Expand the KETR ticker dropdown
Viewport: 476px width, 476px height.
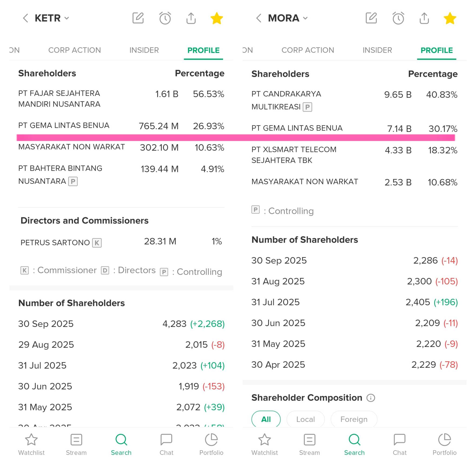pyautogui.click(x=66, y=18)
